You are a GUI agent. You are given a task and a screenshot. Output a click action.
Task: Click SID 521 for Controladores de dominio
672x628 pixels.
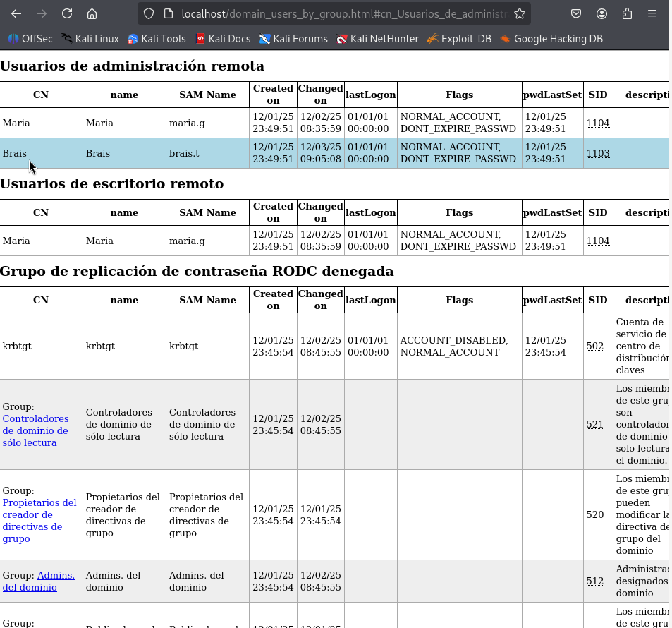(x=595, y=424)
